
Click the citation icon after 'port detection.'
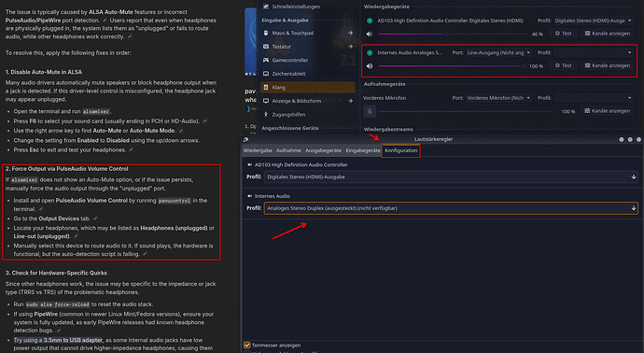pos(105,21)
